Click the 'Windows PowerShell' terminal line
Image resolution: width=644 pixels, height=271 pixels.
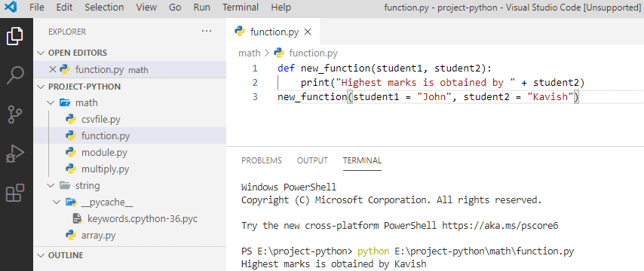click(x=289, y=187)
